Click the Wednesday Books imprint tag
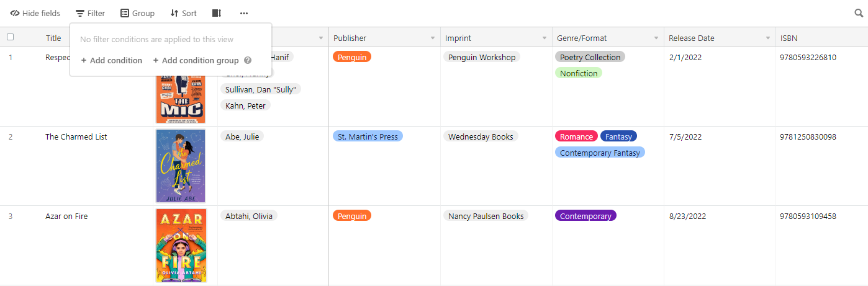Screen dimensions: 868x286 [x=481, y=136]
